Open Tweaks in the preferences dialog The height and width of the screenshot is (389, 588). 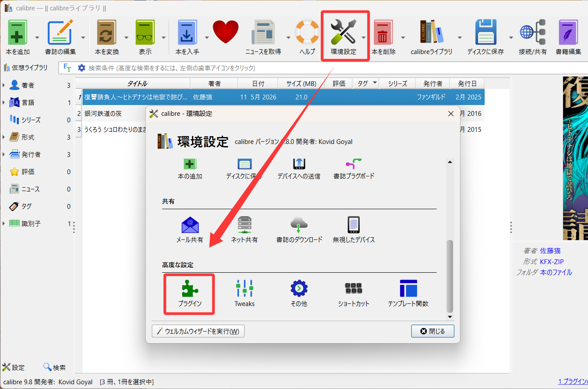coord(245,293)
